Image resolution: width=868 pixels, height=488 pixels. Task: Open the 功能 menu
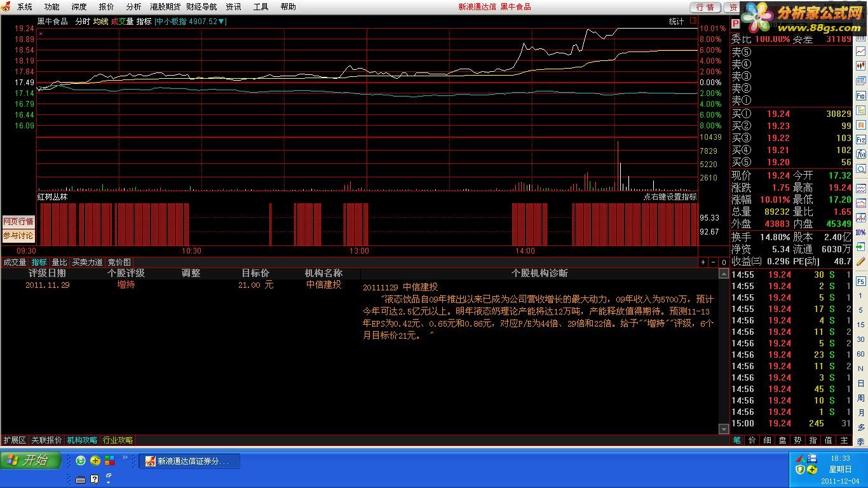point(52,7)
